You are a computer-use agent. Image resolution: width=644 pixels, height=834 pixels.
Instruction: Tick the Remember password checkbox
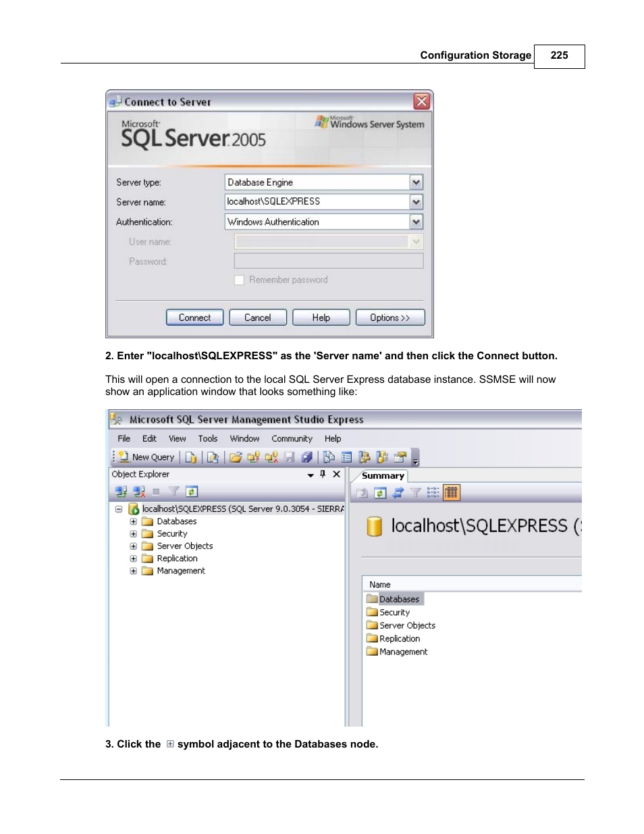click(x=239, y=280)
